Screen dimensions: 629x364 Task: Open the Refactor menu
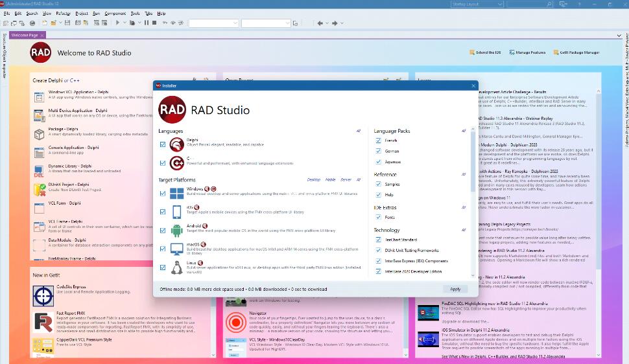(x=64, y=13)
